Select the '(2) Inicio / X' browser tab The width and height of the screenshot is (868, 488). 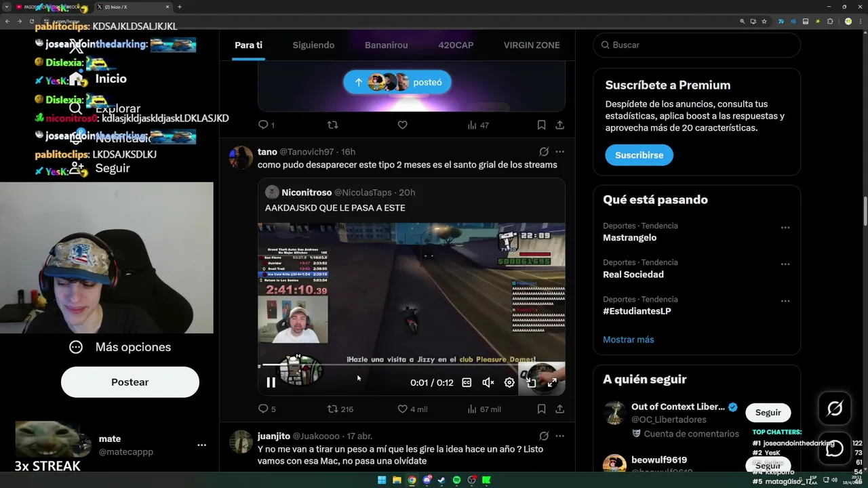coord(134,7)
